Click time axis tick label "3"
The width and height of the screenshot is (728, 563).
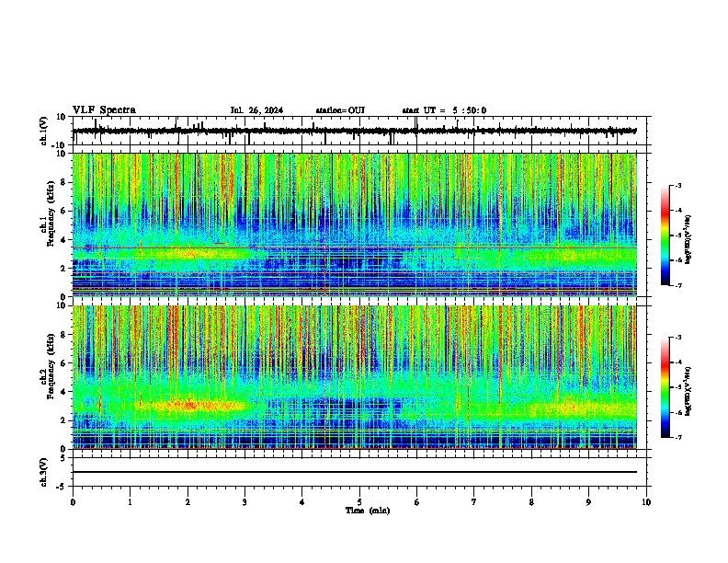tap(245, 502)
